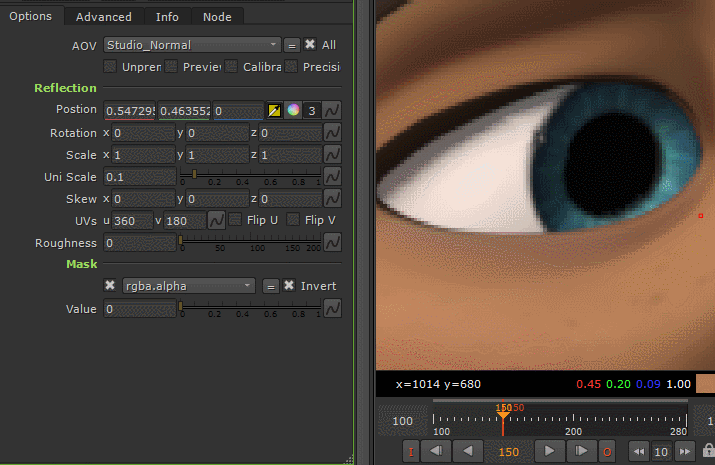Screen dimensions: 715x465
Task: Click the Mask Value field
Action: coord(140,310)
